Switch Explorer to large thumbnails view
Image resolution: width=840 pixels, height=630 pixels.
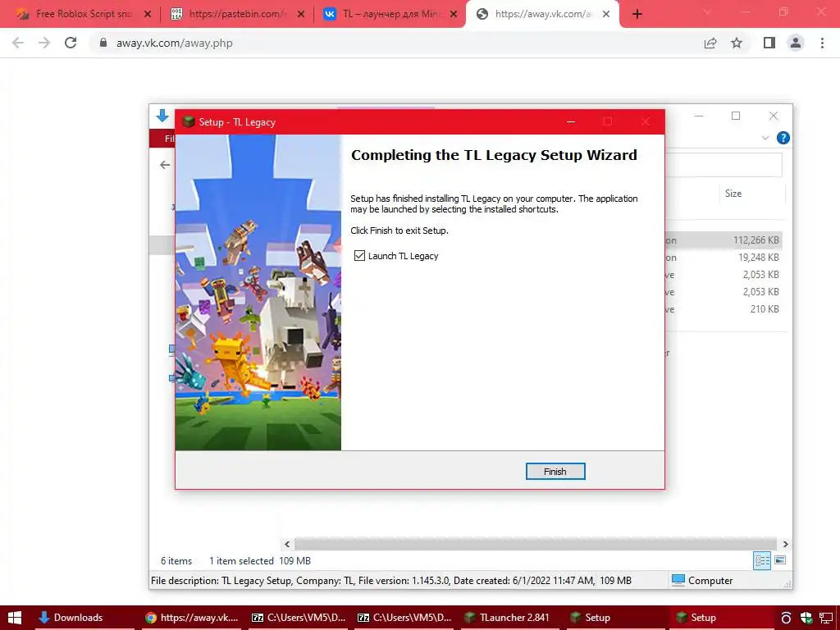pos(781,560)
